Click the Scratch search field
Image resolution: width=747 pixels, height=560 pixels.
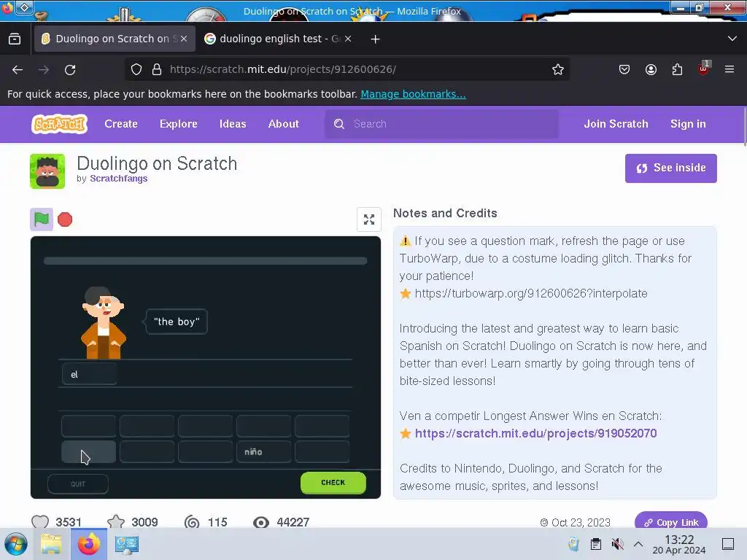pyautogui.click(x=441, y=124)
